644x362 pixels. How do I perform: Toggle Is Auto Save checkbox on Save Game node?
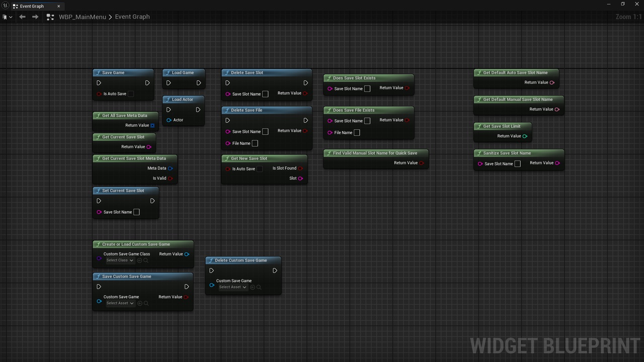click(x=131, y=94)
